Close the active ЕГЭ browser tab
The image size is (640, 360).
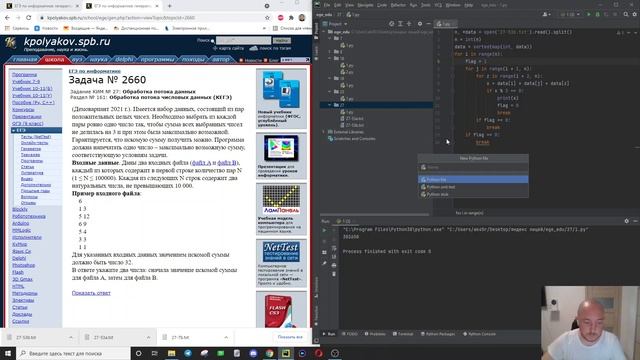pyautogui.click(x=156, y=6)
